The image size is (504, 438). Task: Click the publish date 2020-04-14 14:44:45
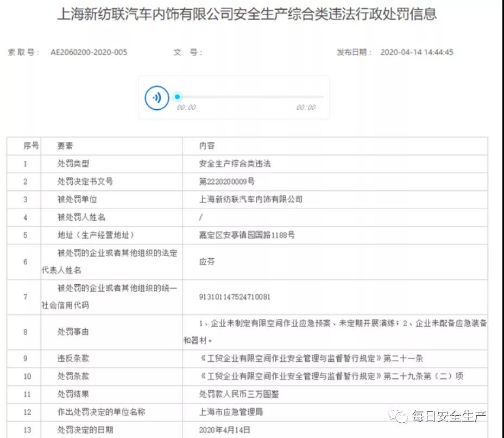click(x=417, y=53)
